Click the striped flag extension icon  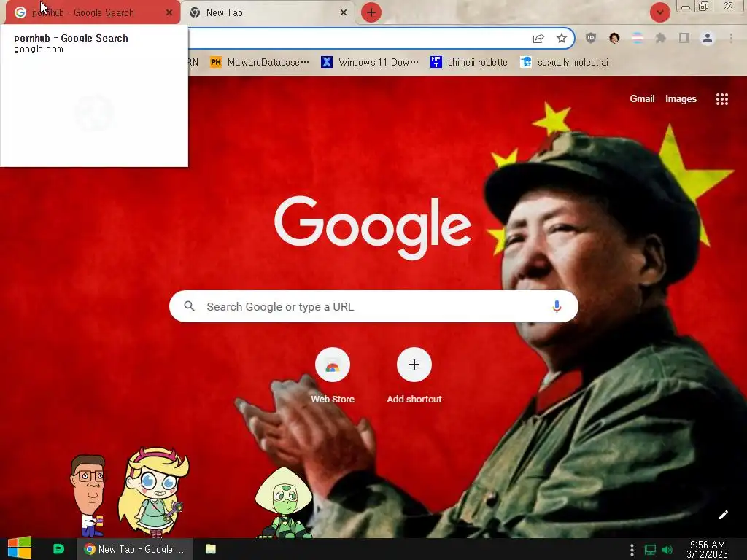click(638, 38)
